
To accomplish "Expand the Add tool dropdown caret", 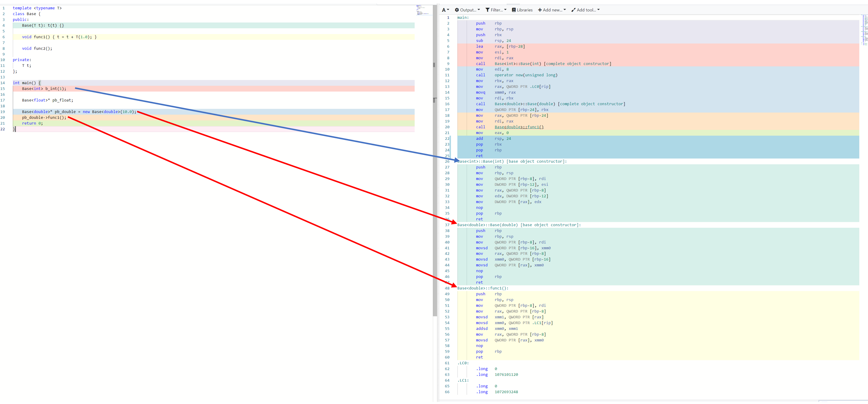I will (598, 10).
